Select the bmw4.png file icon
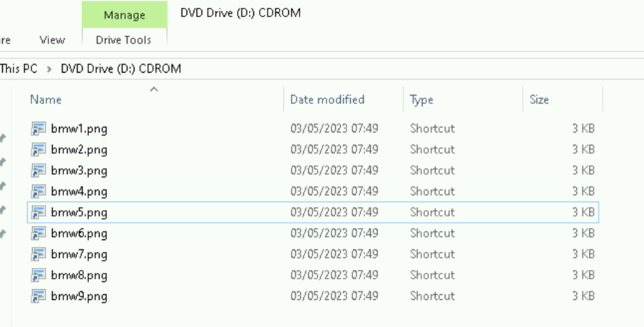Image resolution: width=644 pixels, height=327 pixels. click(x=39, y=191)
